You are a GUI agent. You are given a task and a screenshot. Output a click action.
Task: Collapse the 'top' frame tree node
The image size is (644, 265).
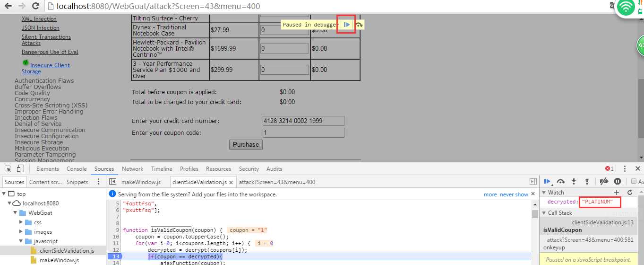4,194
